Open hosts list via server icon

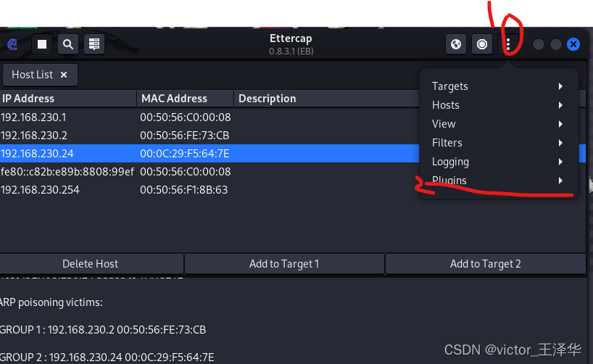(x=94, y=44)
